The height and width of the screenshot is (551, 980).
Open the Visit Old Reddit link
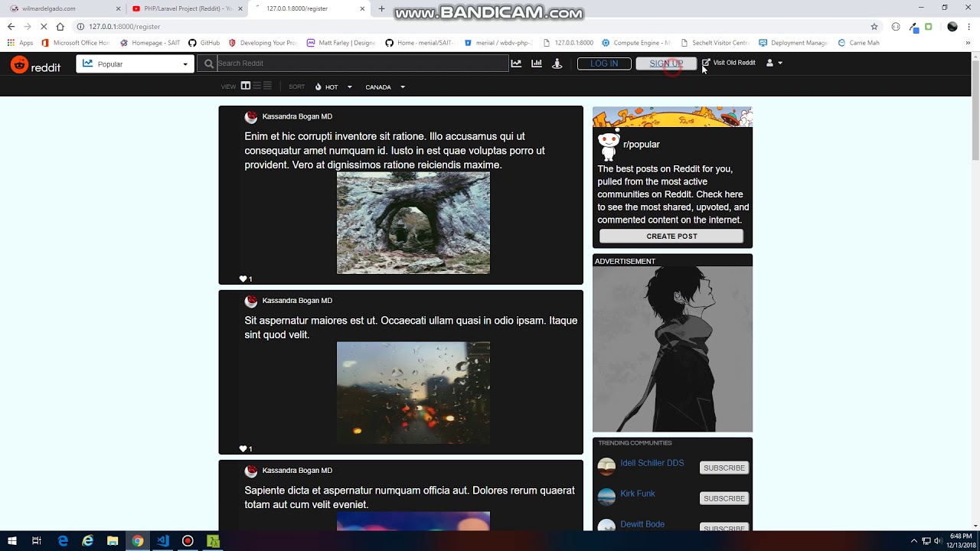(x=729, y=63)
